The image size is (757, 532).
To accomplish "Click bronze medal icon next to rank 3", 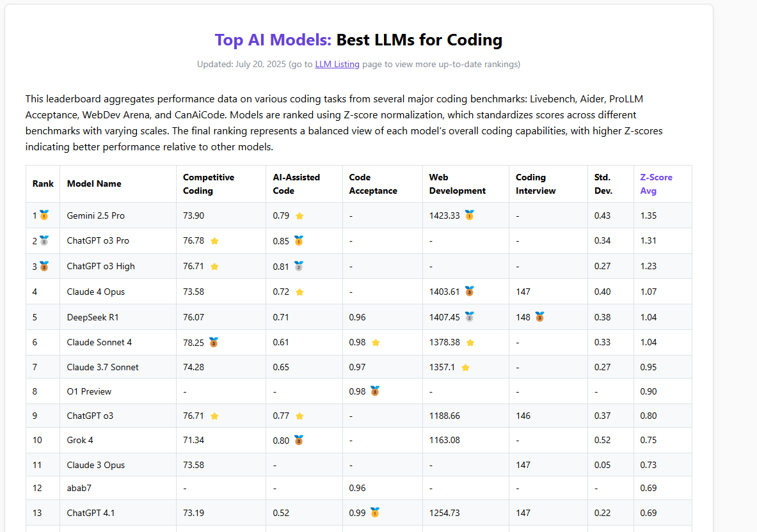I will 44,266.
